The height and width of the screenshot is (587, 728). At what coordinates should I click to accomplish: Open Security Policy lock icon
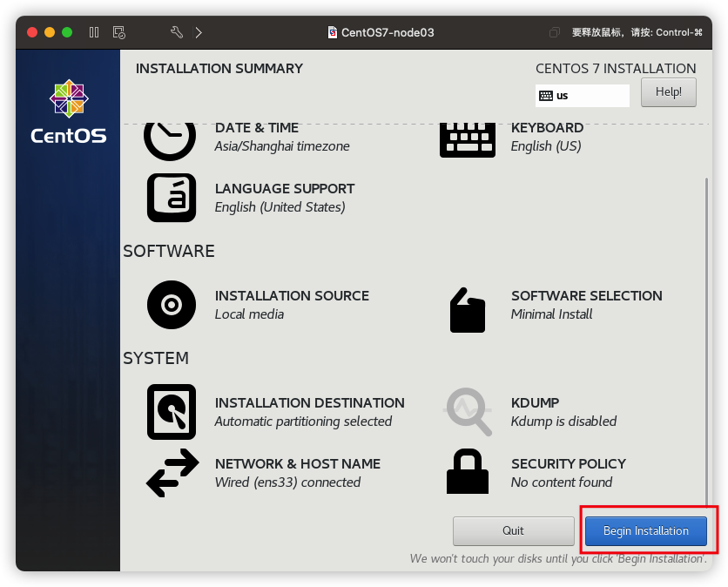click(x=467, y=471)
